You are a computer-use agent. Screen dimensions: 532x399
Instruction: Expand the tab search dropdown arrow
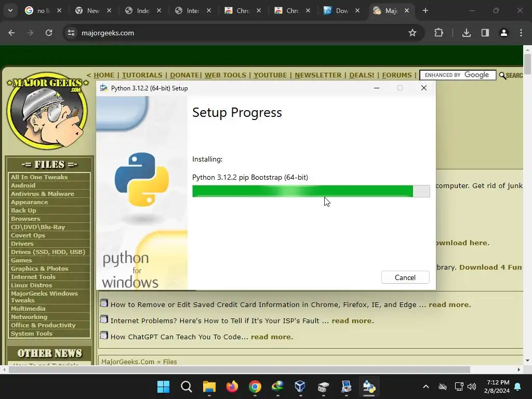click(10, 10)
